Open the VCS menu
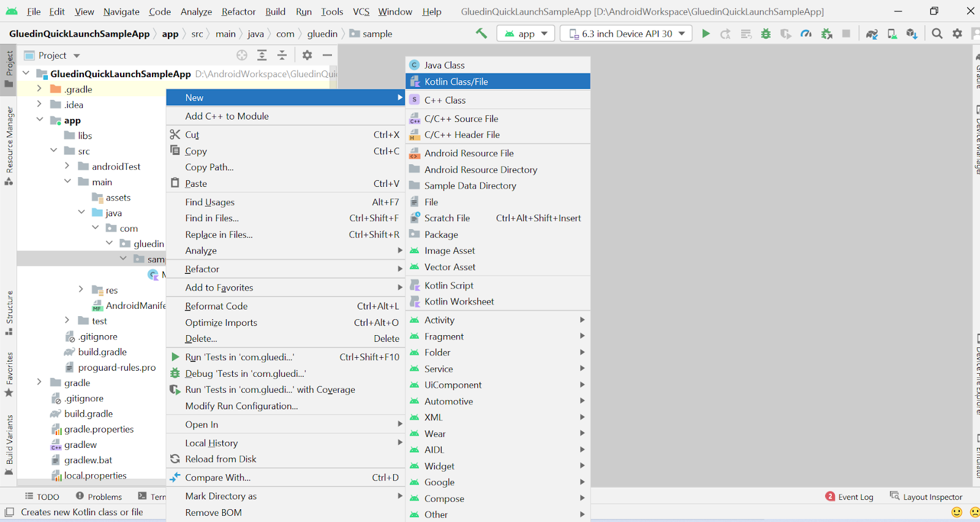Screen dimensions: 980x522 click(361, 12)
